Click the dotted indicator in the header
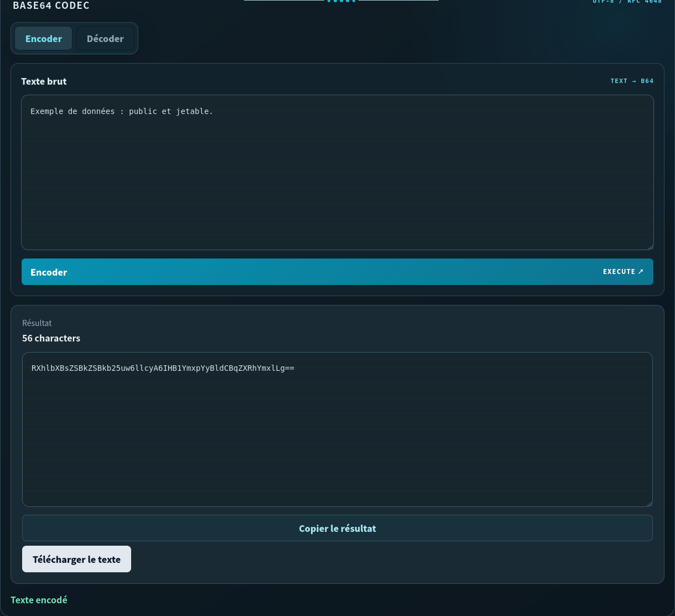Screen dimensions: 675x616 341,1
